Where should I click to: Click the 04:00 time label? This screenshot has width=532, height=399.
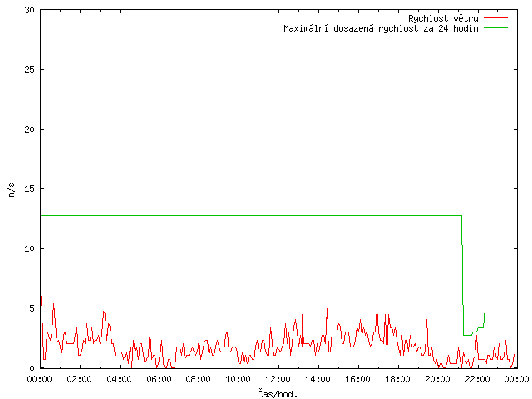pyautogui.click(x=119, y=379)
